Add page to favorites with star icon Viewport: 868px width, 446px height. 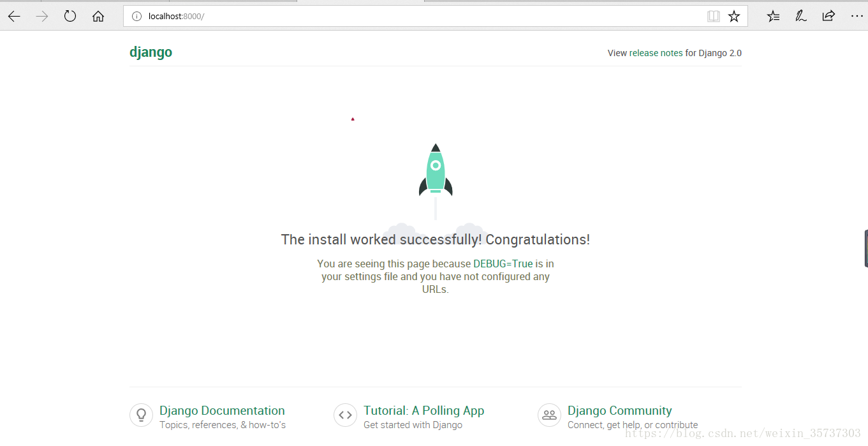pyautogui.click(x=734, y=17)
